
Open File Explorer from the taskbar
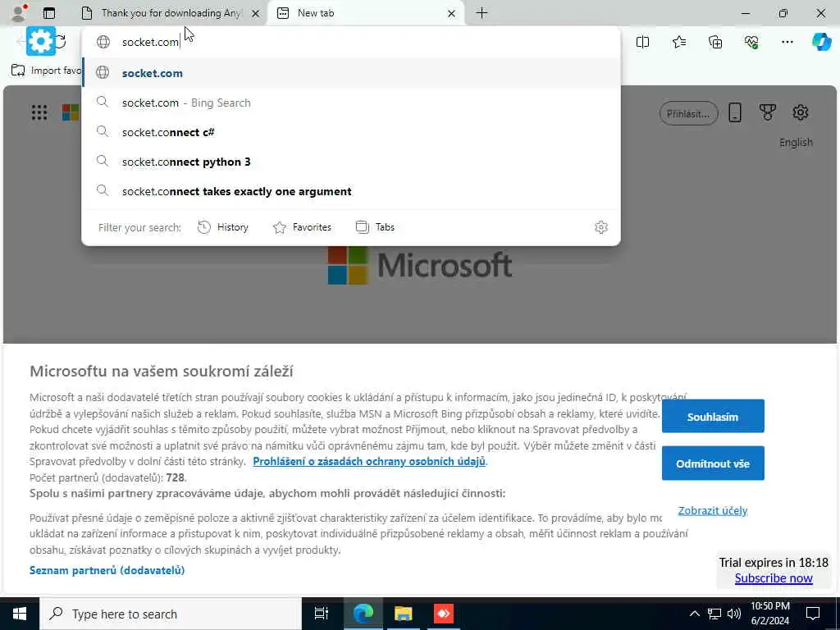click(x=404, y=614)
